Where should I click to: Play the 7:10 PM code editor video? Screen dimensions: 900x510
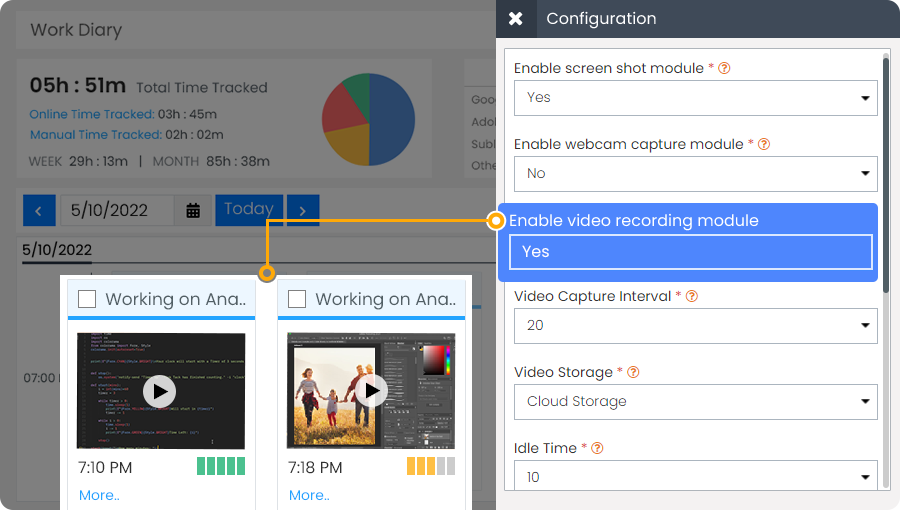click(x=160, y=391)
